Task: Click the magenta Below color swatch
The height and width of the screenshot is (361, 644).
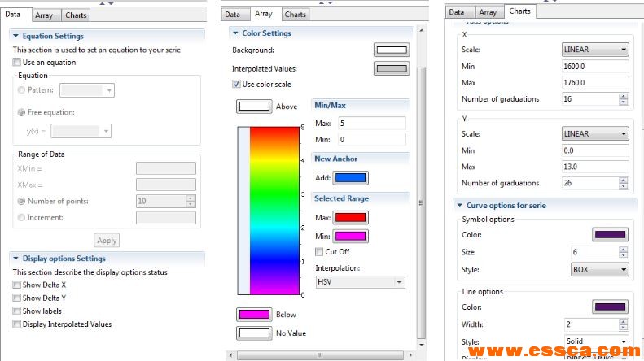Action: pos(253,314)
